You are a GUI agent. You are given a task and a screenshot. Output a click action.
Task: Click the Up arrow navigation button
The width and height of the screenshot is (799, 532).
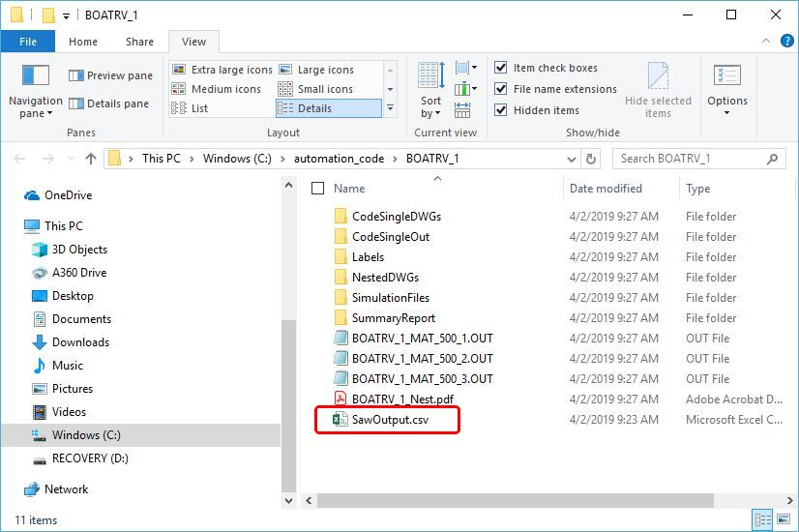[x=91, y=159]
